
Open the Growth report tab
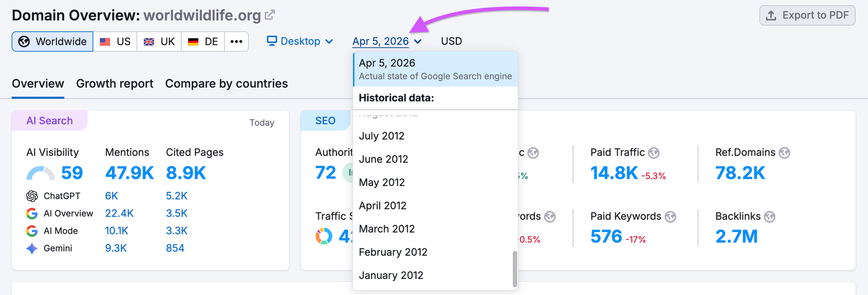114,84
